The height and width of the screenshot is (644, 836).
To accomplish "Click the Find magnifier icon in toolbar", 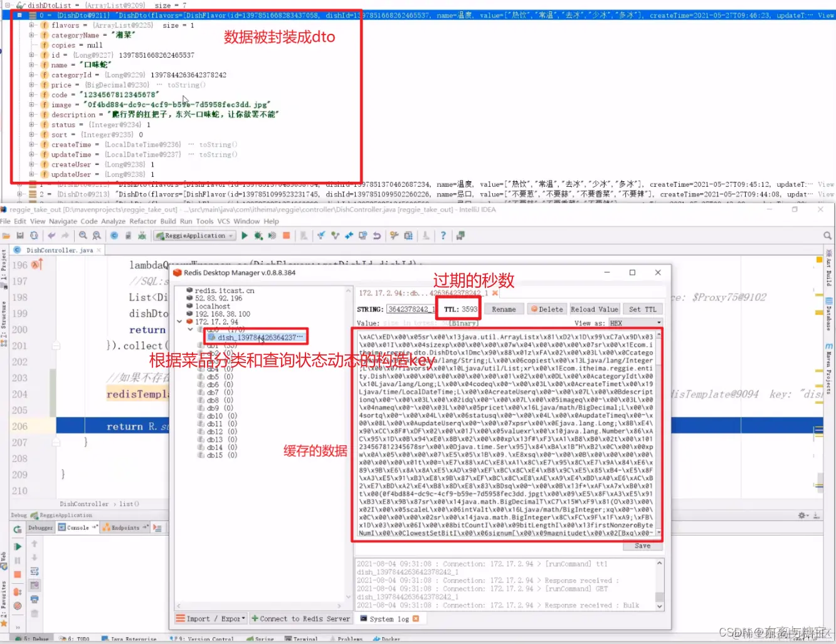I will [83, 236].
